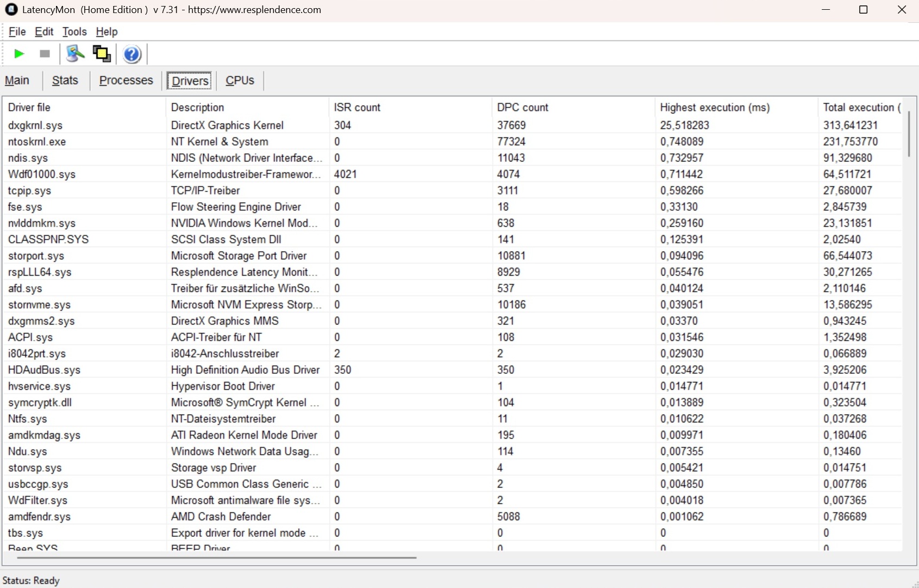
Task: Select the HDAudBus.sys entry
Action: tap(452, 370)
